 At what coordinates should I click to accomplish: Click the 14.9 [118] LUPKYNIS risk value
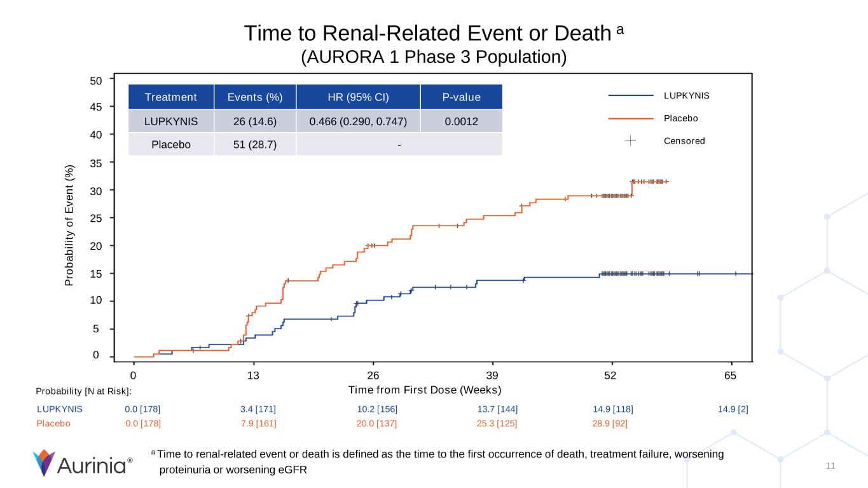(x=612, y=409)
